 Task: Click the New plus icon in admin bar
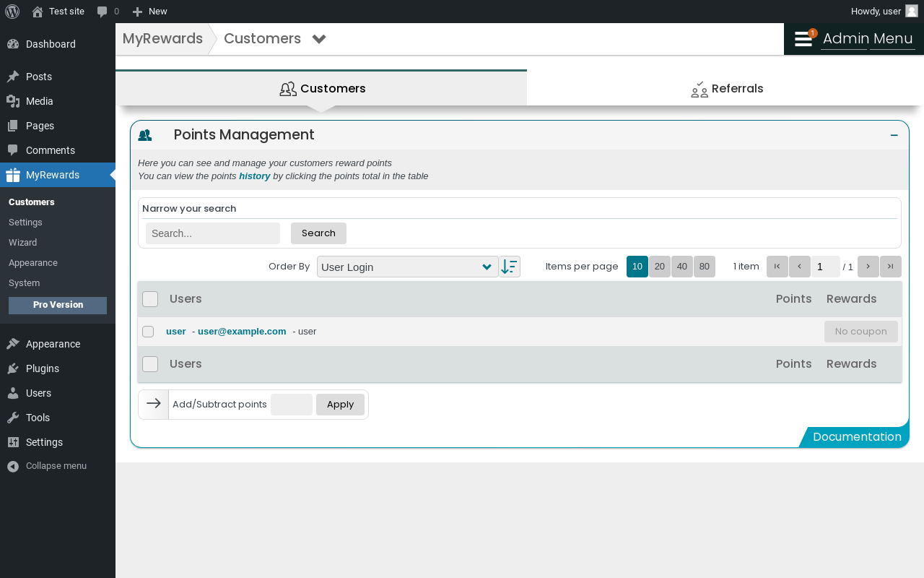tap(137, 12)
